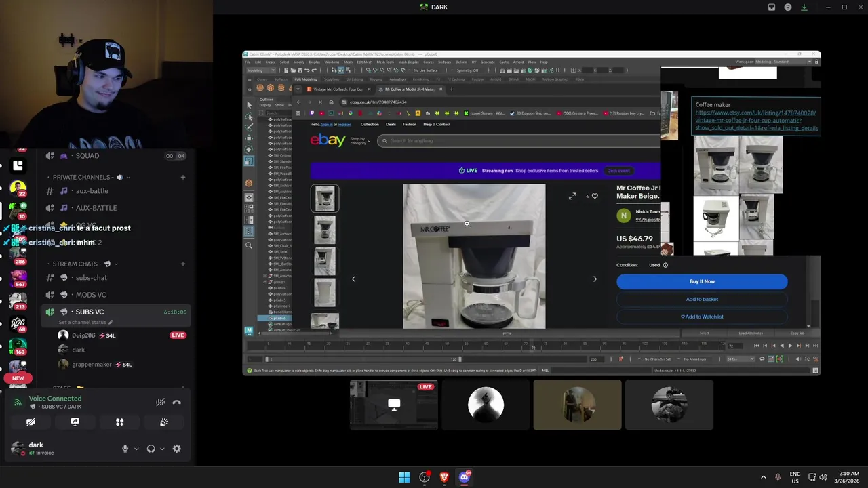Open User Settings gear icon

pyautogui.click(x=176, y=449)
